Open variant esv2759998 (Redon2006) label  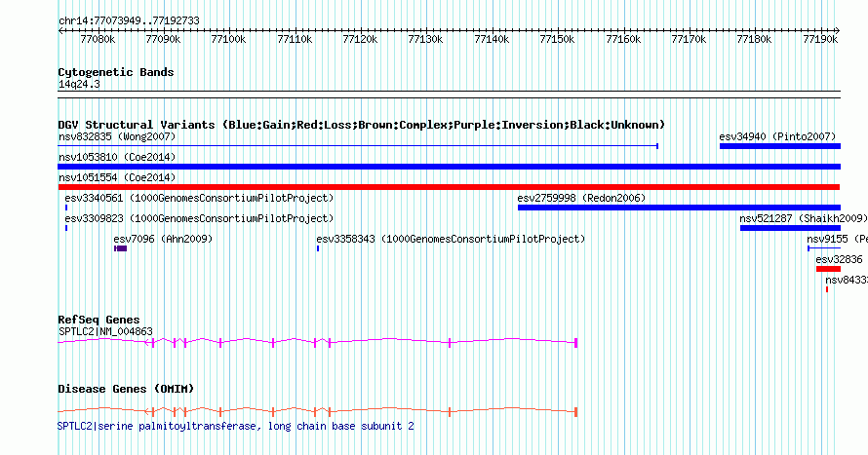tap(581, 198)
